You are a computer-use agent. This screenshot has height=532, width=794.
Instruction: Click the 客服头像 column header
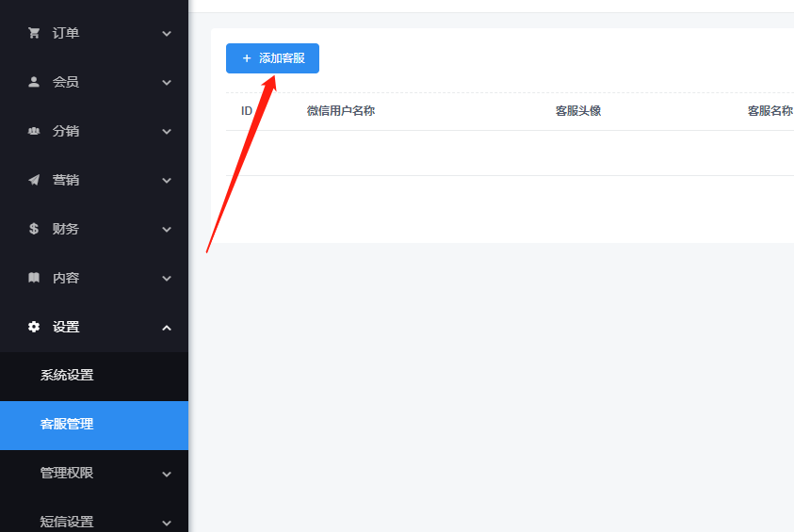[577, 111]
